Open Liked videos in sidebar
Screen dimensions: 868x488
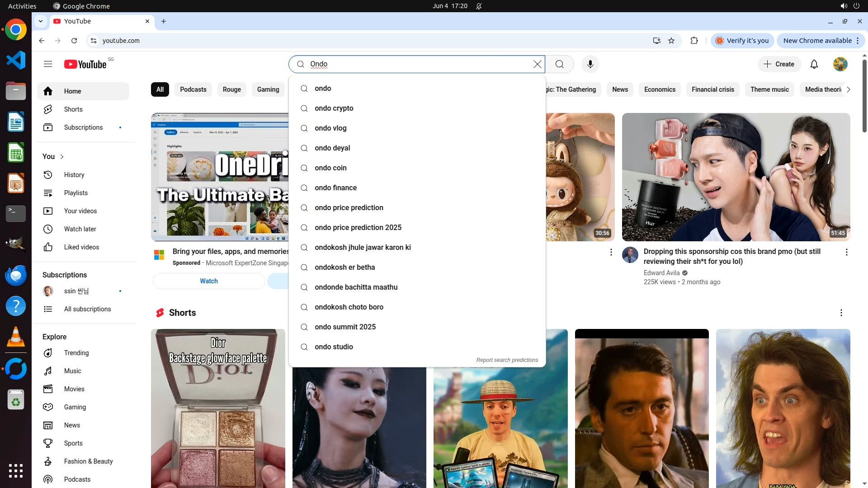81,247
